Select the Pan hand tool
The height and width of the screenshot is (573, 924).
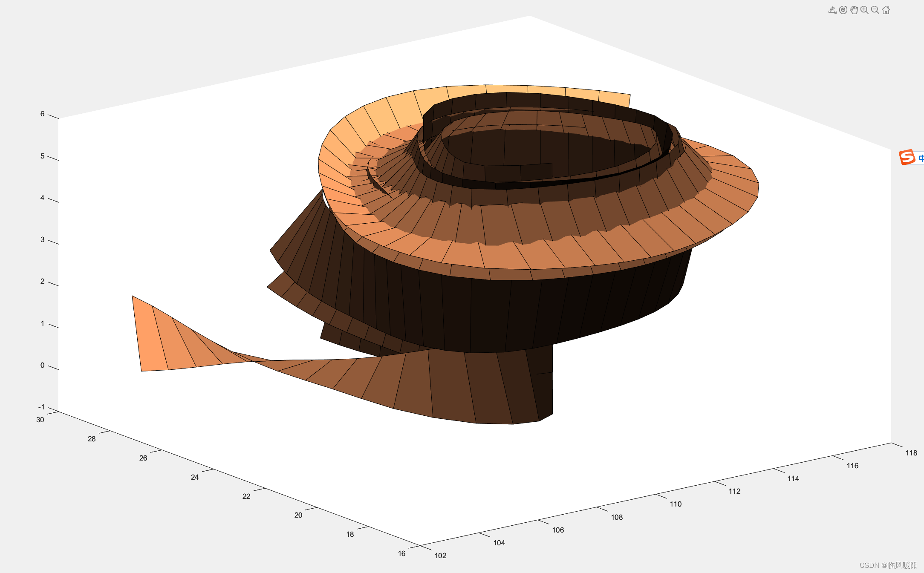[x=854, y=10]
